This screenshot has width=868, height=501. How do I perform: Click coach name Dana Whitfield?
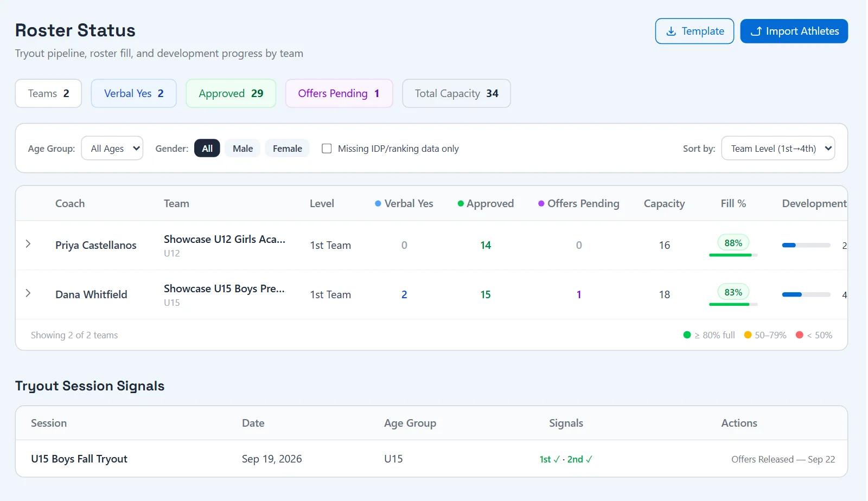91,294
